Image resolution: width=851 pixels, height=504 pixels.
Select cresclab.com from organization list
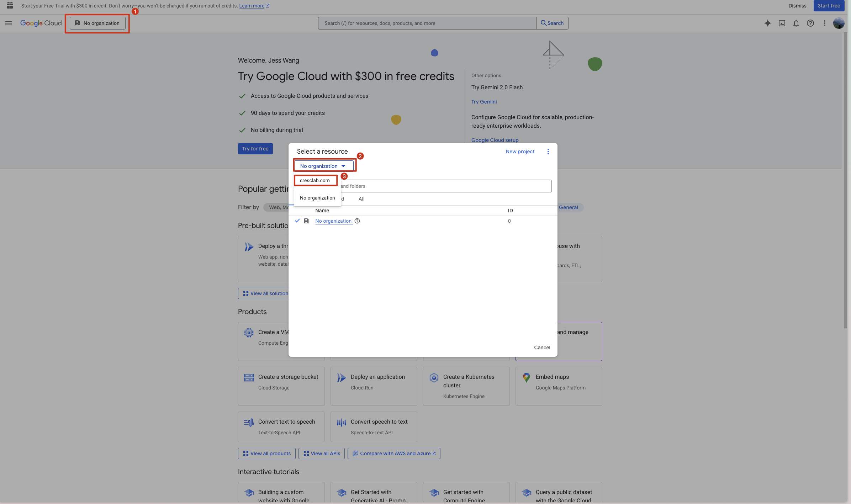316,180
